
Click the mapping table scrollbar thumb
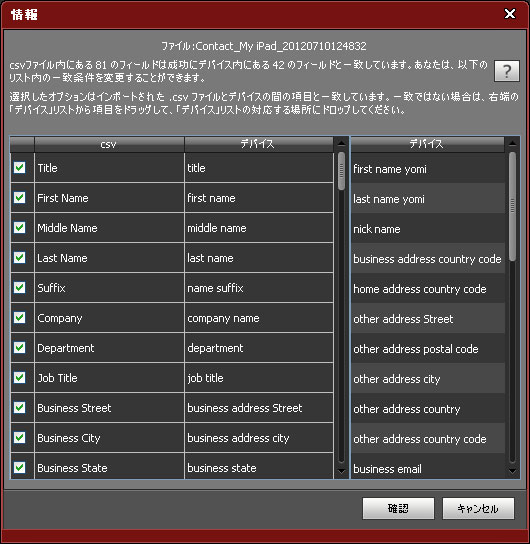tap(341, 171)
